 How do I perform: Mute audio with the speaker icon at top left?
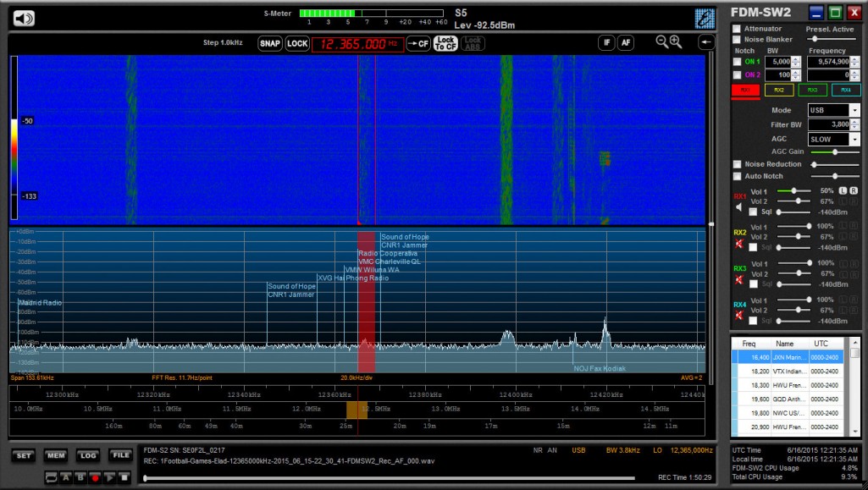coord(23,19)
